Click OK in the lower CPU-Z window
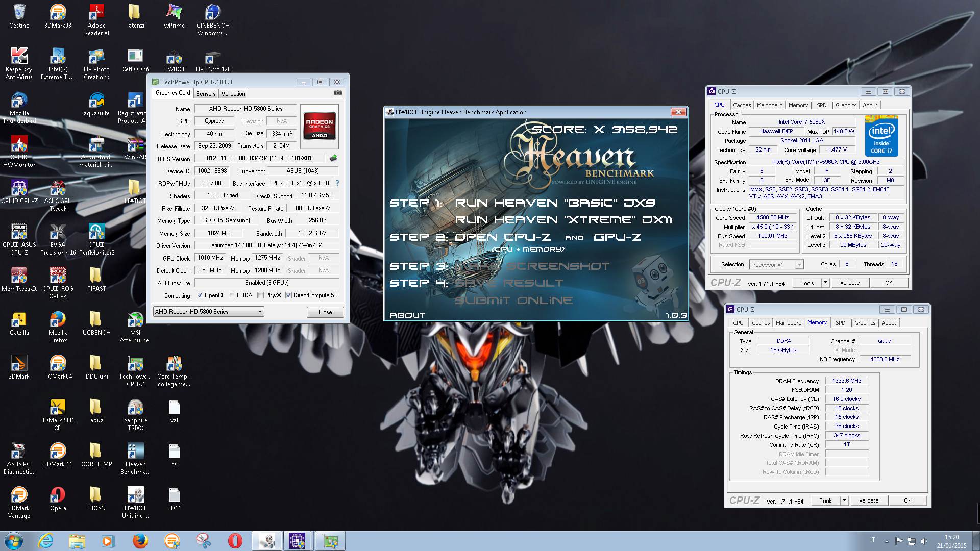This screenshot has height=551, width=980. pos(908,500)
